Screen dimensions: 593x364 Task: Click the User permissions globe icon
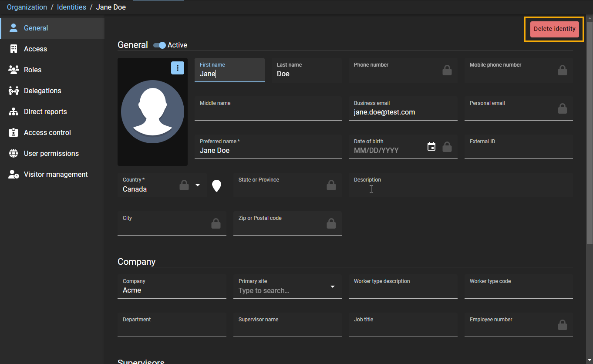click(13, 153)
